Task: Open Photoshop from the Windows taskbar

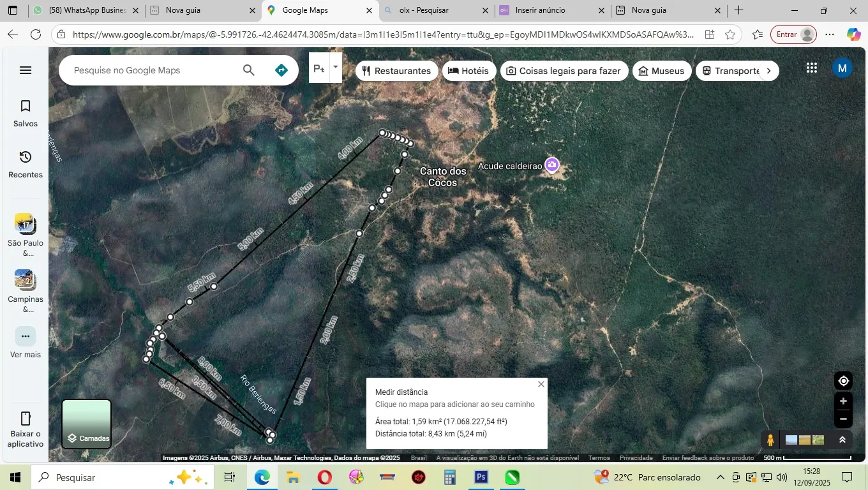Action: click(481, 477)
